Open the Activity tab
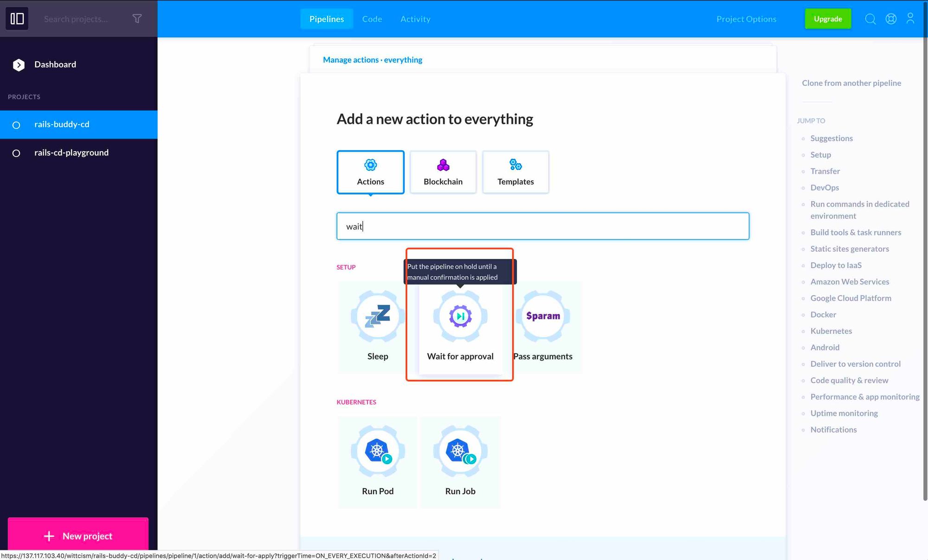Image resolution: width=928 pixels, height=560 pixels. coord(415,19)
